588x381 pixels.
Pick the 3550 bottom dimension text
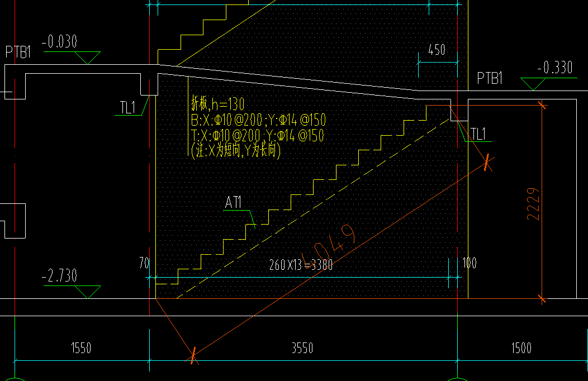302,348
